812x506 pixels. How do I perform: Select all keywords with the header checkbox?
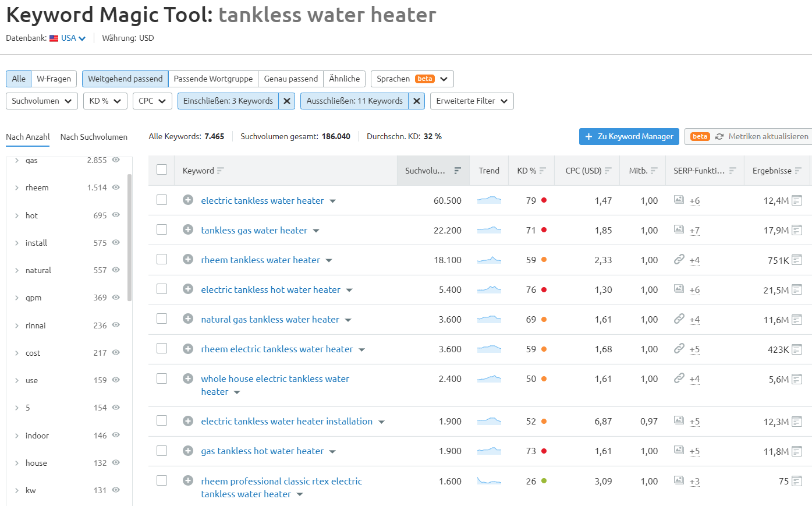[x=161, y=170]
